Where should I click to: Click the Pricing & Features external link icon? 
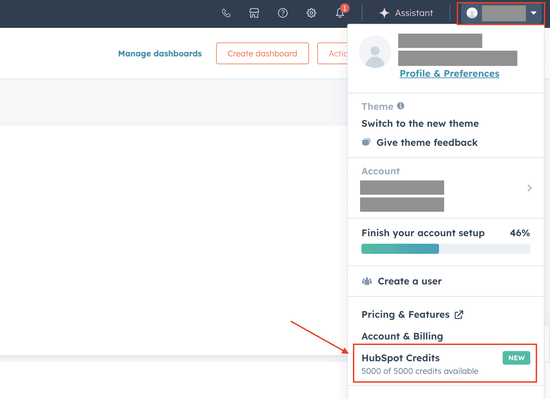(459, 315)
